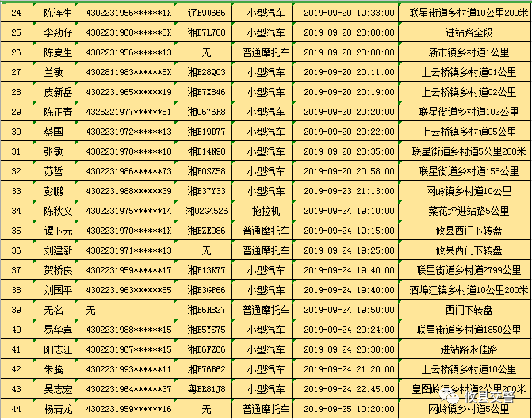Click time 2019-09-25 10:20:00

(x=349, y=409)
